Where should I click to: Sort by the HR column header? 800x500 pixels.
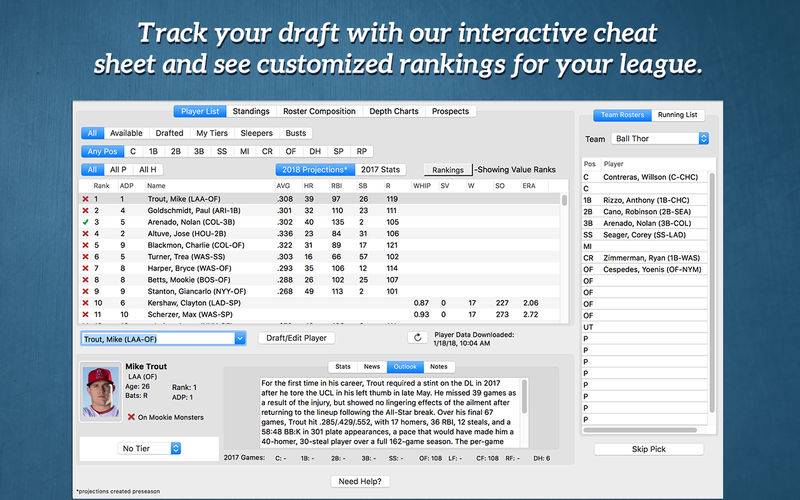(308, 186)
